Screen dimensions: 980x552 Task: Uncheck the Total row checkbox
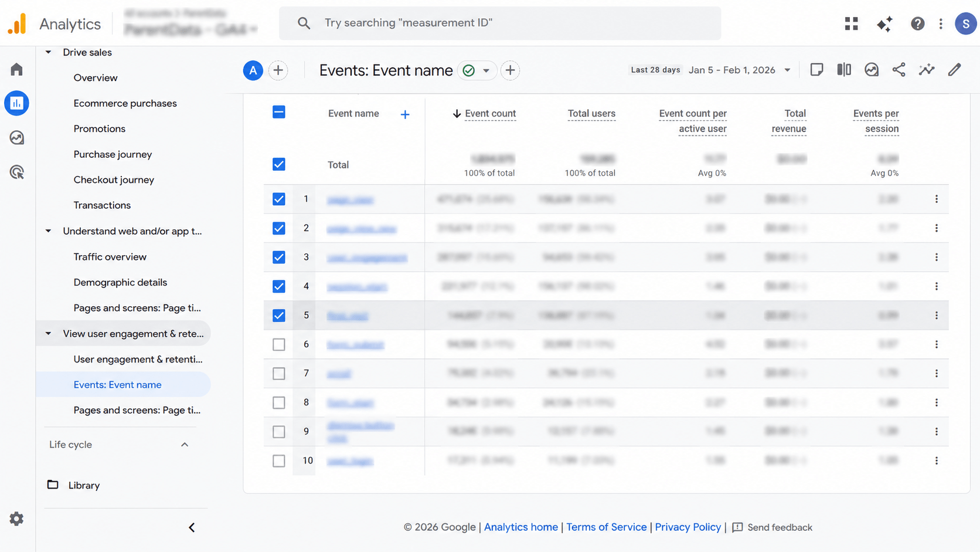click(279, 164)
